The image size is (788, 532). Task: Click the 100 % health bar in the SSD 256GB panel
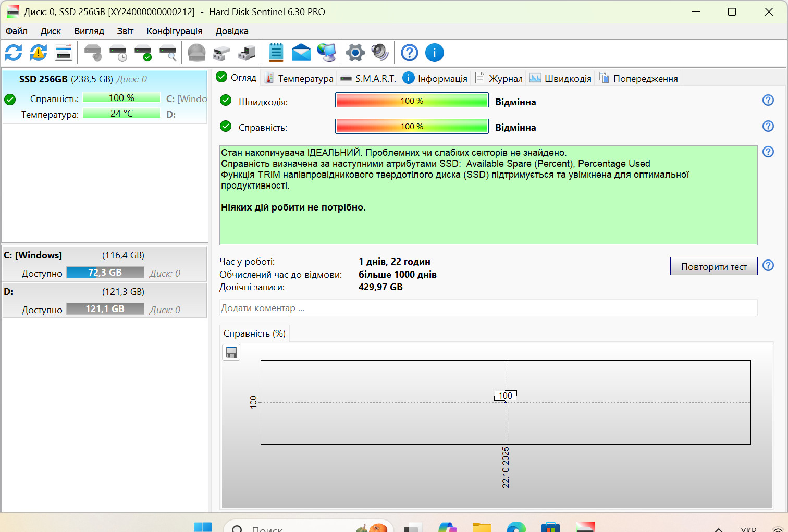pos(121,98)
